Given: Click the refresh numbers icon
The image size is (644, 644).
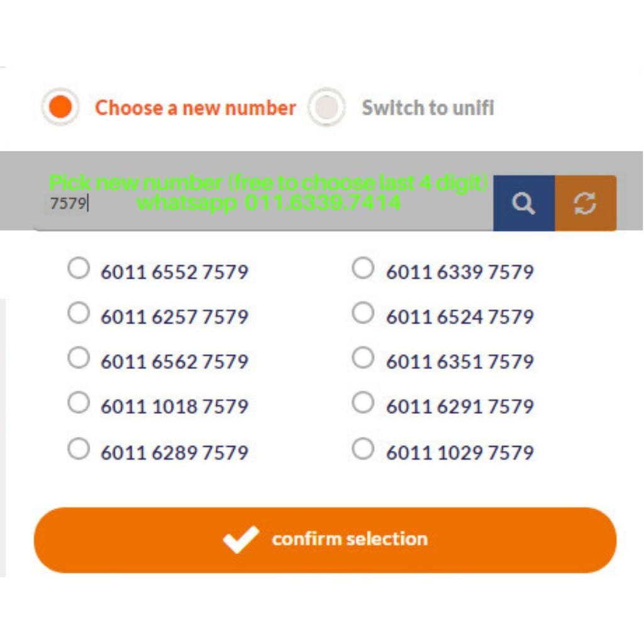Looking at the screenshot, I should pos(586,203).
